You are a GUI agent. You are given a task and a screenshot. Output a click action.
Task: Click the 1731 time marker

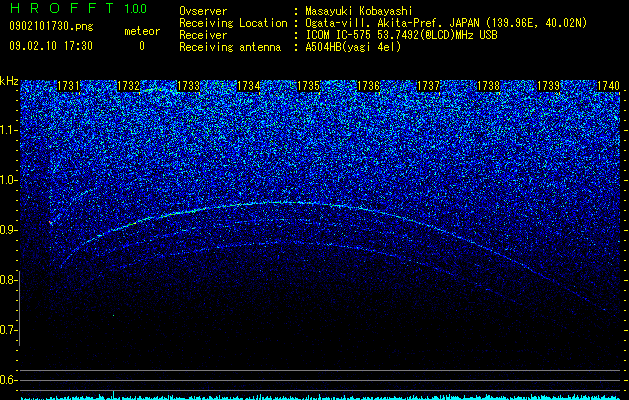pyautogui.click(x=69, y=86)
